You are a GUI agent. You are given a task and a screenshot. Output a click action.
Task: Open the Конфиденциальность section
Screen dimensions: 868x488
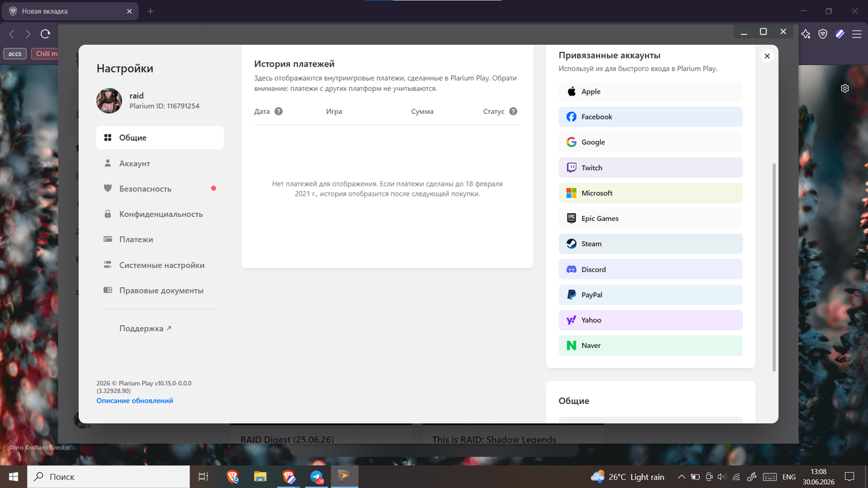point(160,214)
